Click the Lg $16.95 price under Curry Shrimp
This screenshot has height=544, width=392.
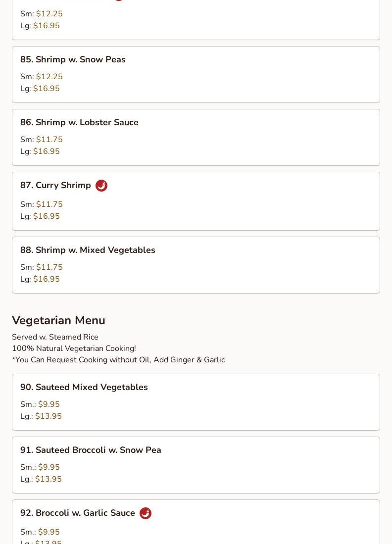(x=47, y=216)
